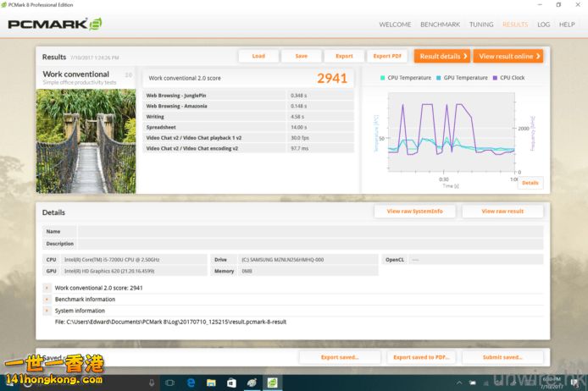
Task: Select the Video Chat encoding v2 row
Action: click(248, 148)
